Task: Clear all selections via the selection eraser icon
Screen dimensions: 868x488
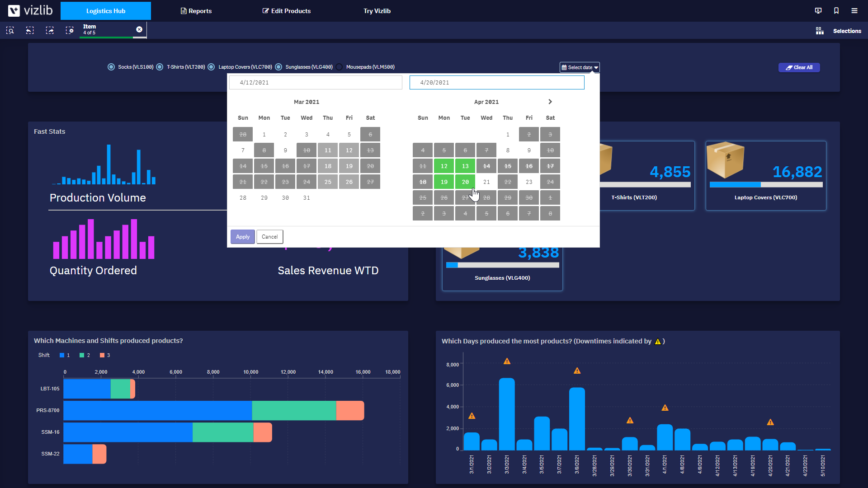Action: [70, 30]
